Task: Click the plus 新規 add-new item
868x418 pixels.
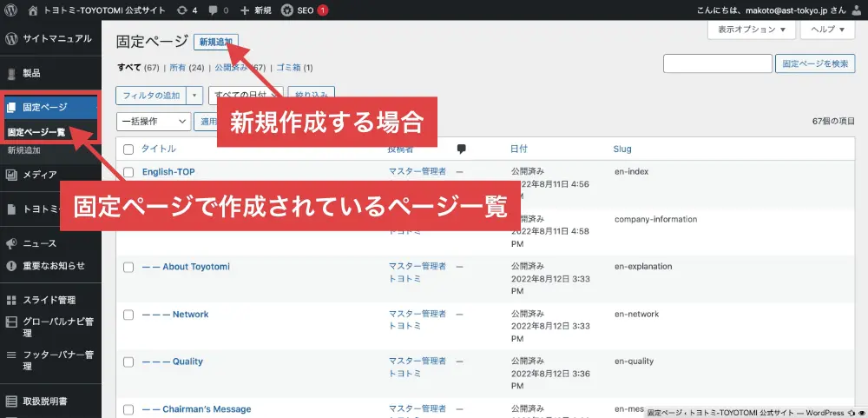Action: [255, 10]
